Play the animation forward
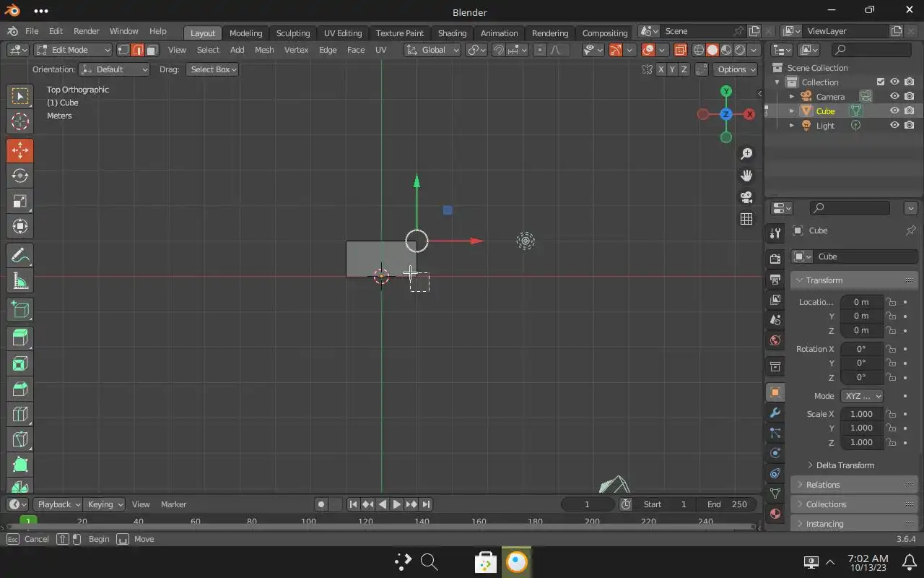The height and width of the screenshot is (578, 924). [x=396, y=504]
